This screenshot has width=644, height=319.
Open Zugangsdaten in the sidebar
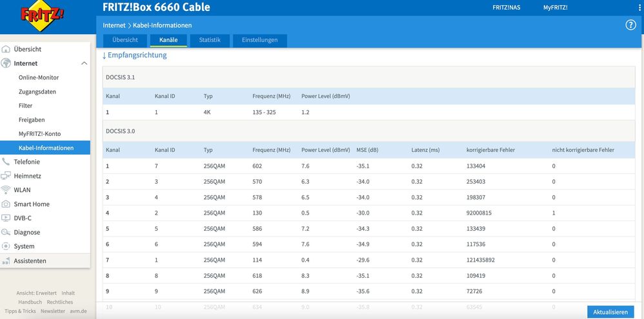37,92
